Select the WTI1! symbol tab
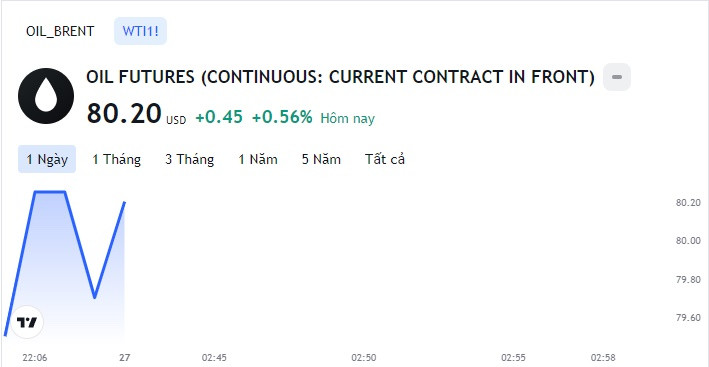709x367 pixels. pyautogui.click(x=141, y=31)
